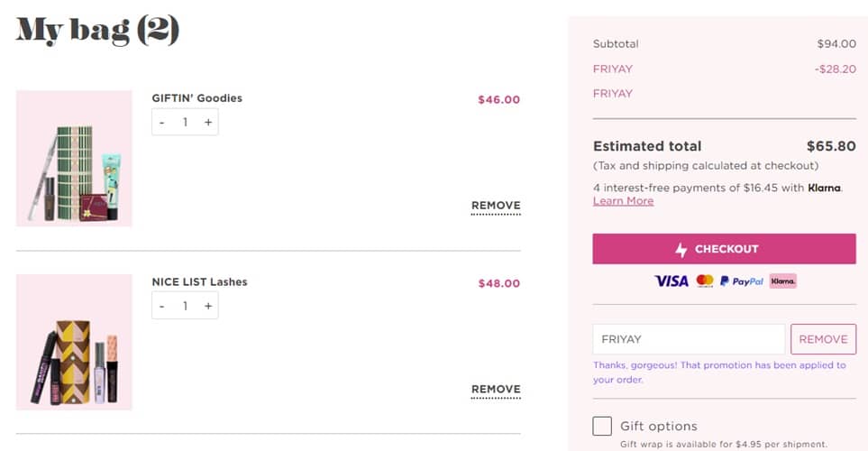Click the Mastercard payment icon
Image resolution: width=868 pixels, height=451 pixels.
pyautogui.click(x=705, y=281)
